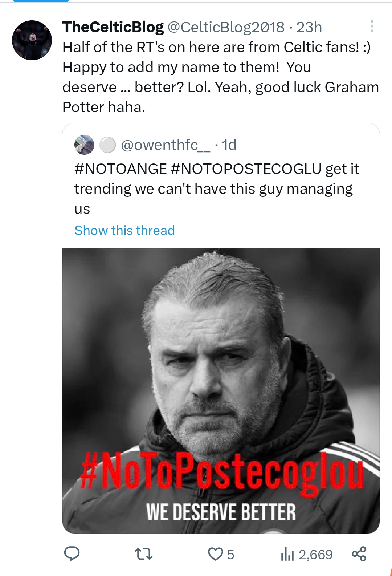Click the 2,669 views count
This screenshot has height=576, width=392.
(315, 555)
